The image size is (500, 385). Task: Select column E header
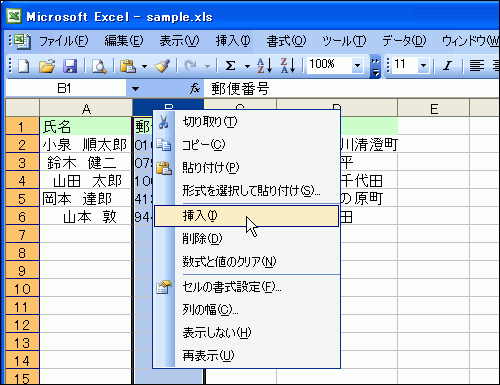[434, 109]
